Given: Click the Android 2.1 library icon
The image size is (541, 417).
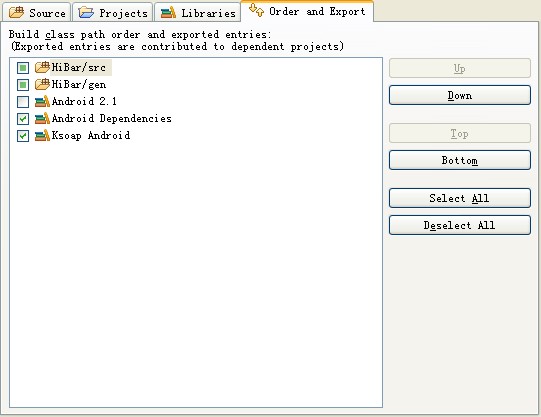Looking at the screenshot, I should [x=42, y=101].
